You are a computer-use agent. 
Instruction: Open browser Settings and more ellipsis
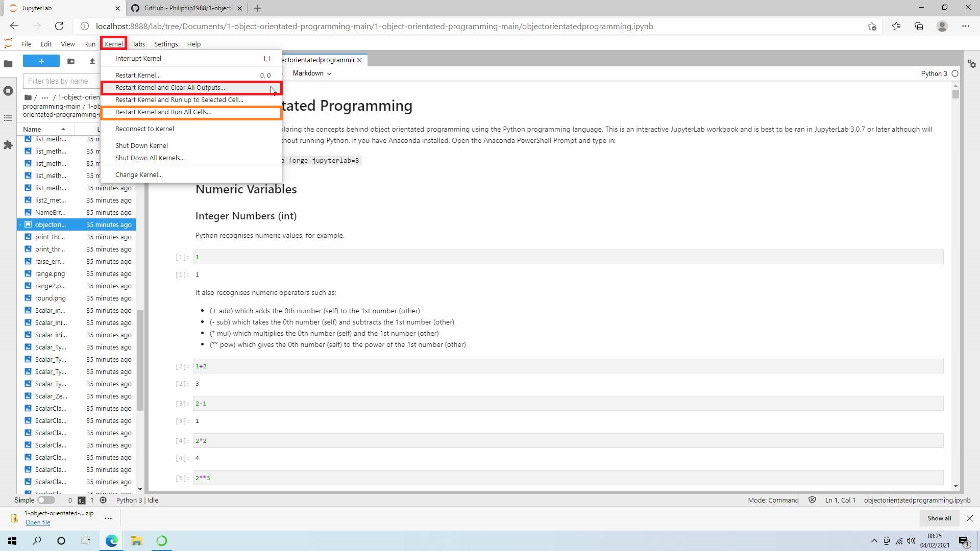pos(966,26)
